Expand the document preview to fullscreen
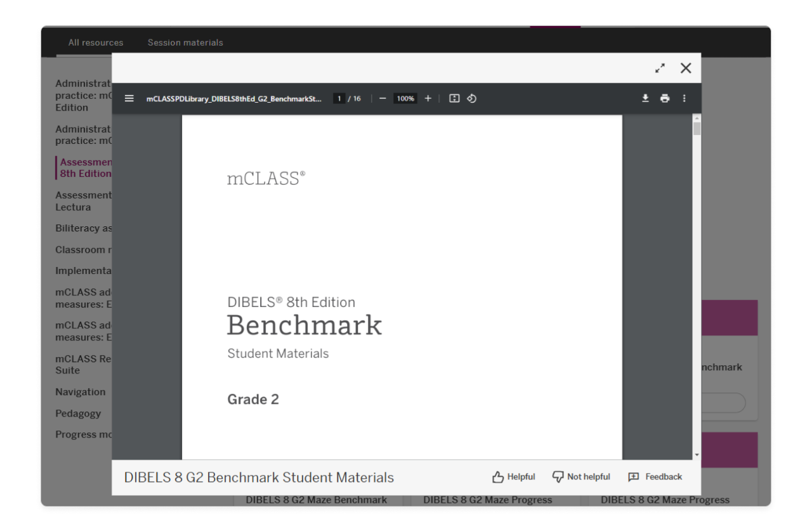The width and height of the screenshot is (812, 532). click(660, 68)
